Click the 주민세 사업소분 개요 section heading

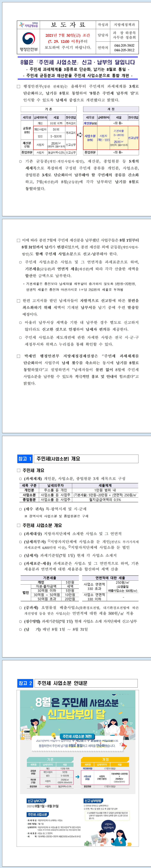(42, 525)
